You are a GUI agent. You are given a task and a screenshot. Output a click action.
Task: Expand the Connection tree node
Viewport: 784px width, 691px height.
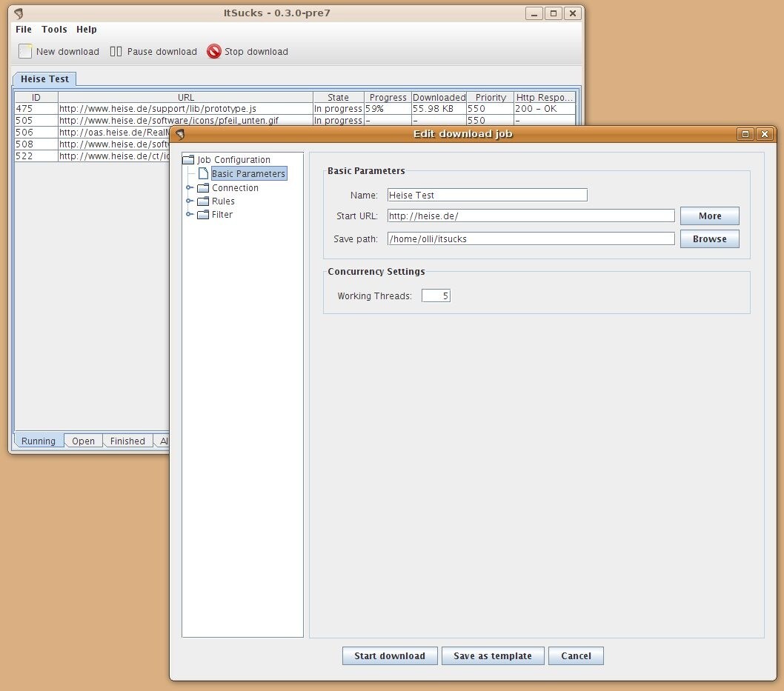coord(190,188)
